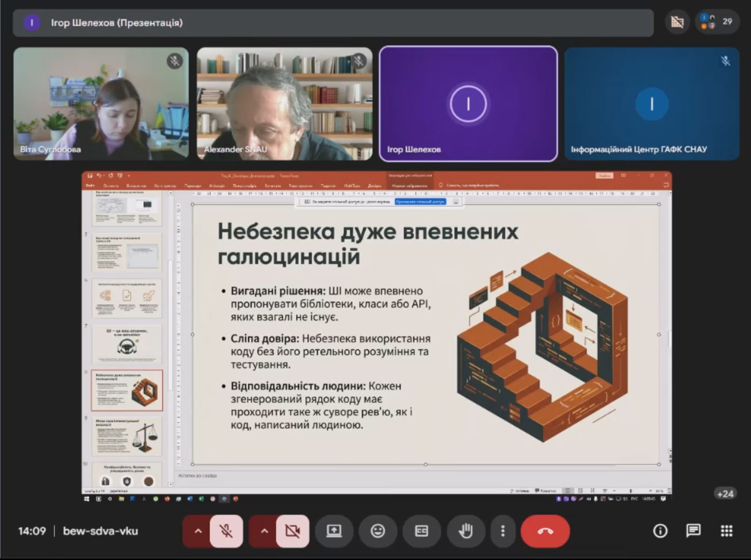Open the in-call chat panel
Screen dimensions: 751x560
coord(692,531)
